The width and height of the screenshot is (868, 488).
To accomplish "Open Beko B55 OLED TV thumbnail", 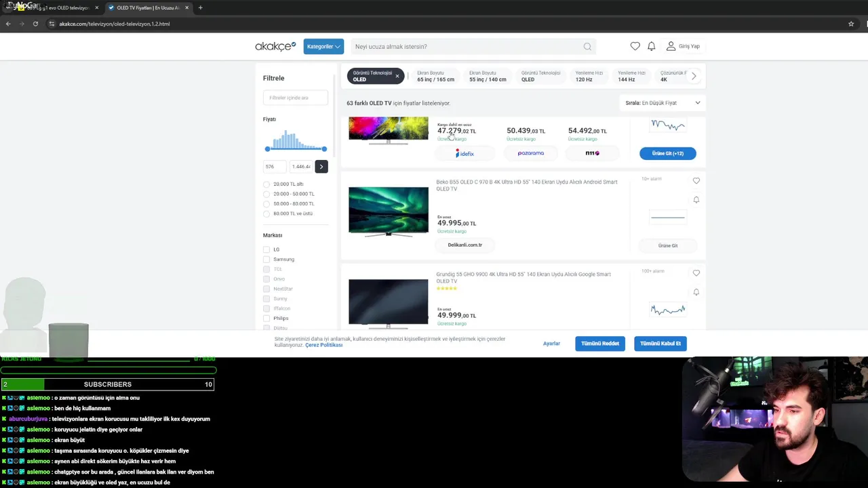I will tap(389, 211).
